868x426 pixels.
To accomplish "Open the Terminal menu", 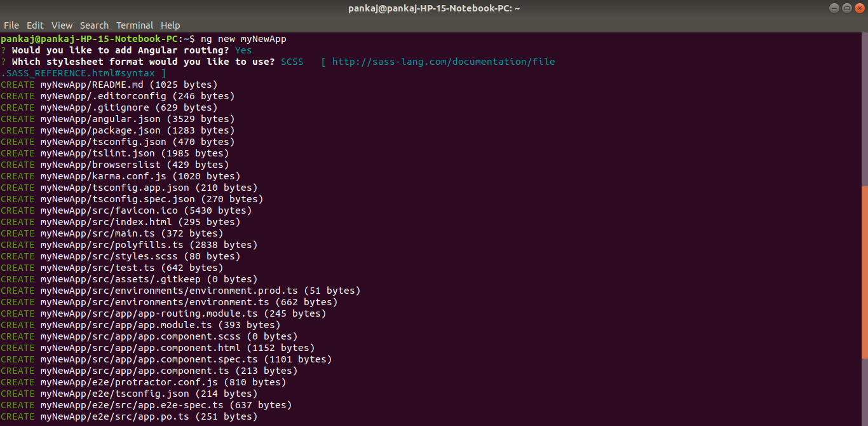I will click(x=134, y=25).
